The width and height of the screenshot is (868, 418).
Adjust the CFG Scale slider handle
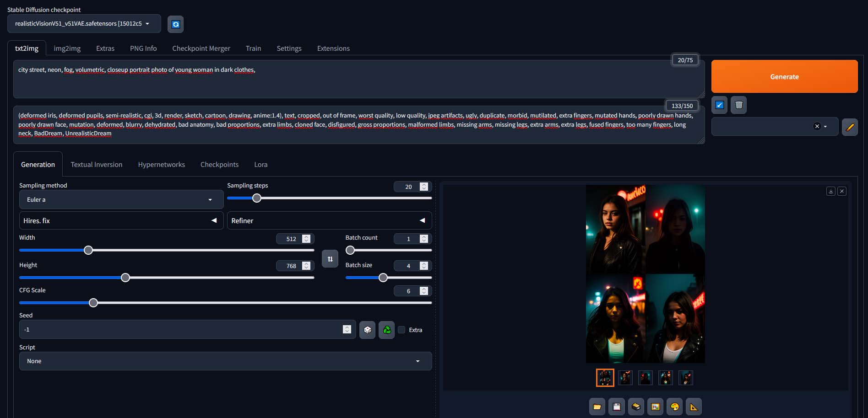(93, 303)
